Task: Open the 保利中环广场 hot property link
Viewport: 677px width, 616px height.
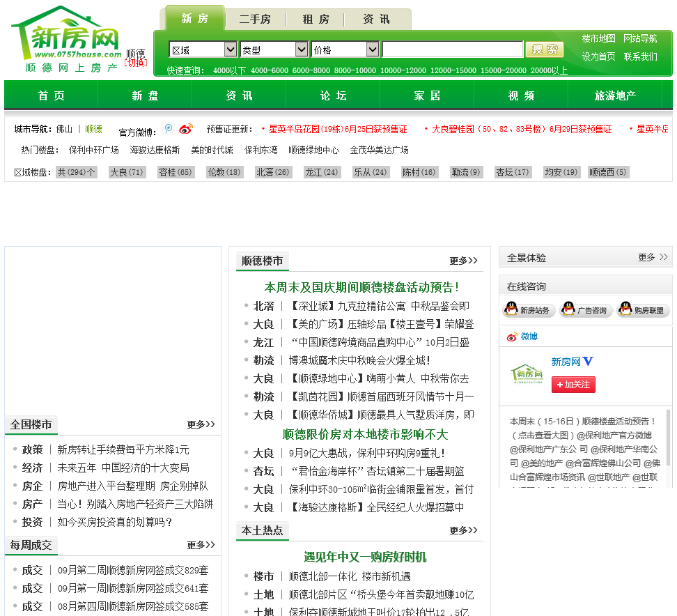Action: (94, 150)
